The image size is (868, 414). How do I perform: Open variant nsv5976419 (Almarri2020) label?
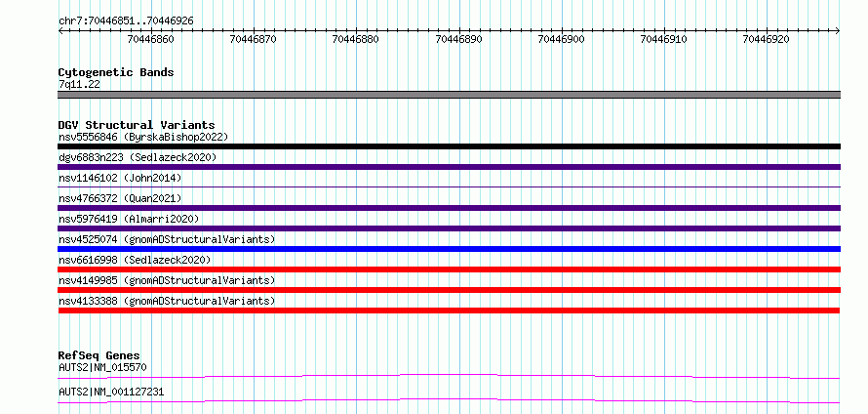tap(129, 219)
